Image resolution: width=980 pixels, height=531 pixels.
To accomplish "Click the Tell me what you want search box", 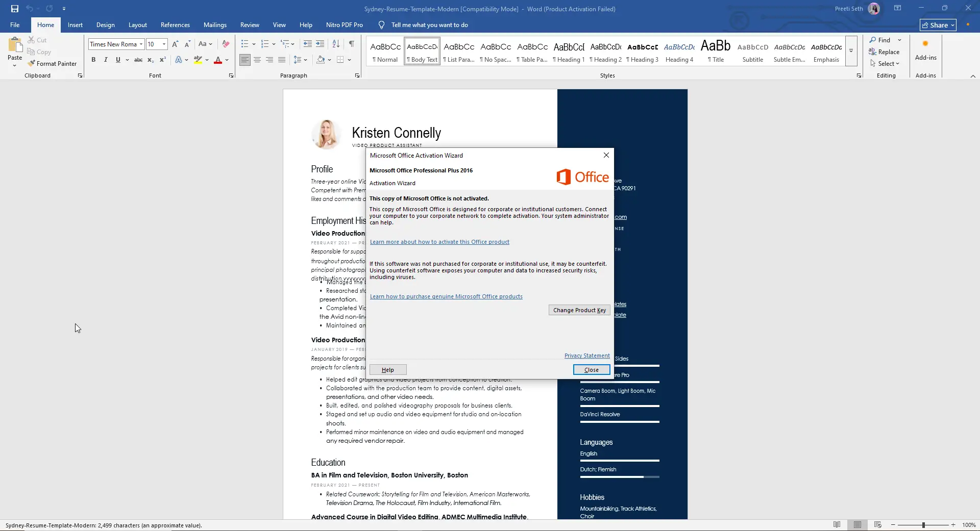I will (x=429, y=25).
